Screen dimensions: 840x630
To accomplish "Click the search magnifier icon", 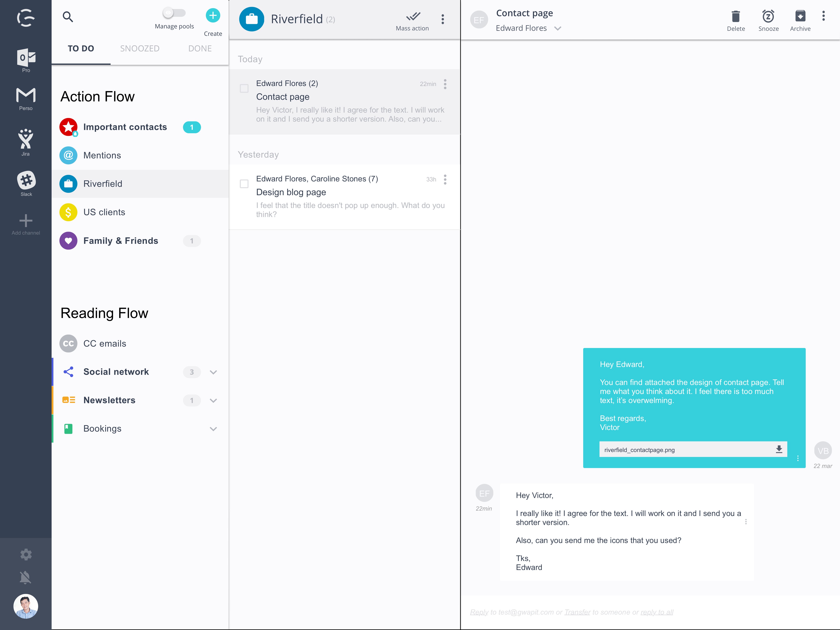I will [68, 17].
